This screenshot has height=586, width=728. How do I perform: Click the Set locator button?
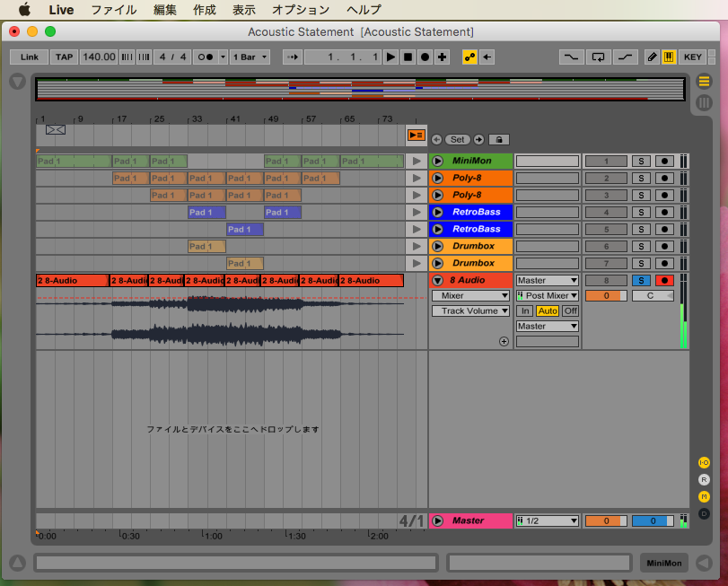457,140
